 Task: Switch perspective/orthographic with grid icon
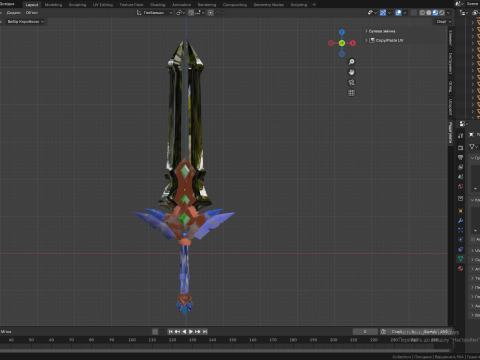351,93
